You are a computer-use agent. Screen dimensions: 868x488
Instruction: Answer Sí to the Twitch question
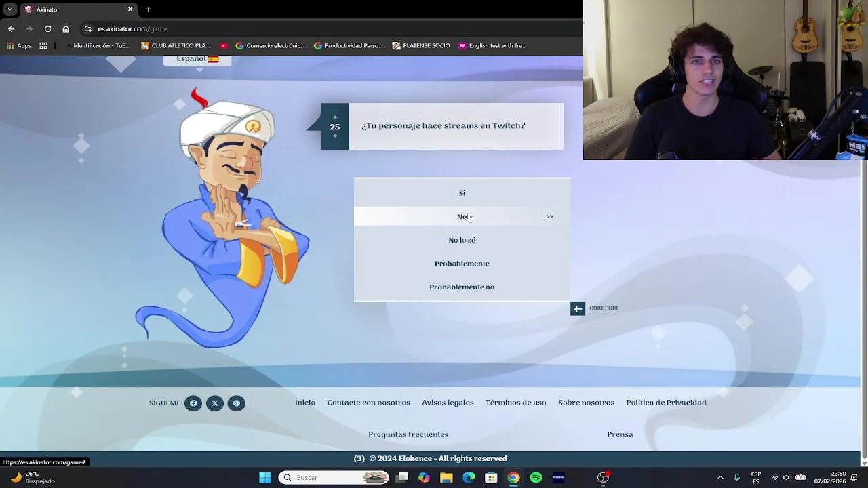(x=462, y=193)
